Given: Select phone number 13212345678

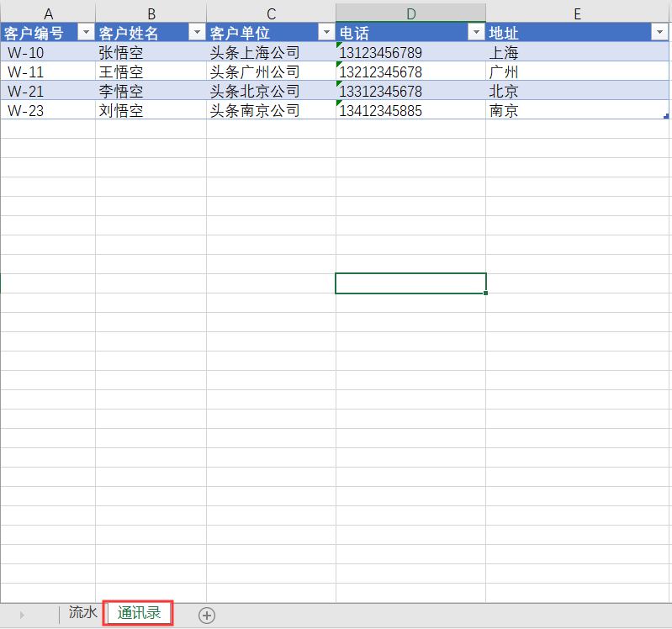Looking at the screenshot, I should [x=410, y=71].
